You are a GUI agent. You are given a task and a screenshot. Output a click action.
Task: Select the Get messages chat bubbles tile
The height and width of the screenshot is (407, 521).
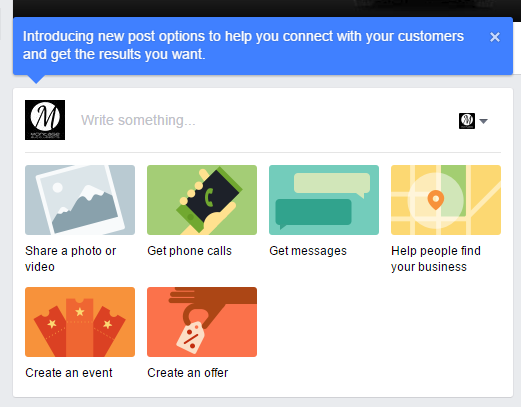coord(324,200)
